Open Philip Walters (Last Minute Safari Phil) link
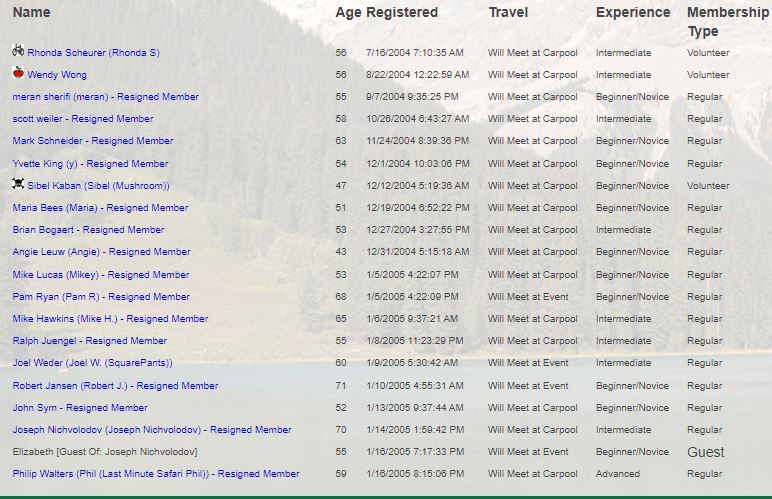772x499 pixels. click(156, 474)
